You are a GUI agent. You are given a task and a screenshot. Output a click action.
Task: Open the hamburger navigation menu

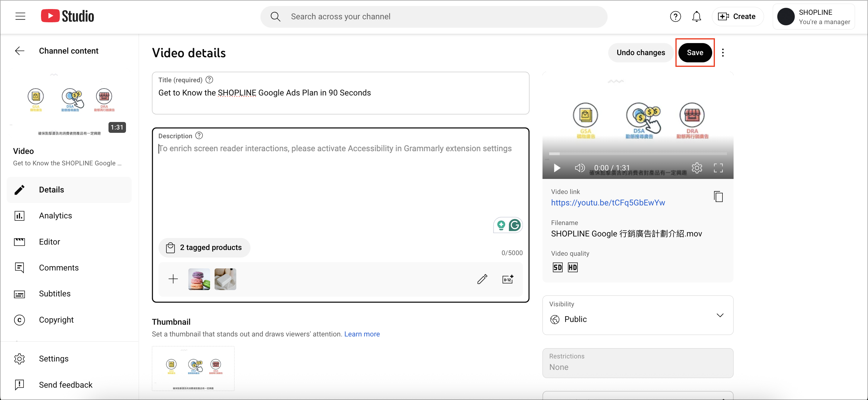point(20,16)
